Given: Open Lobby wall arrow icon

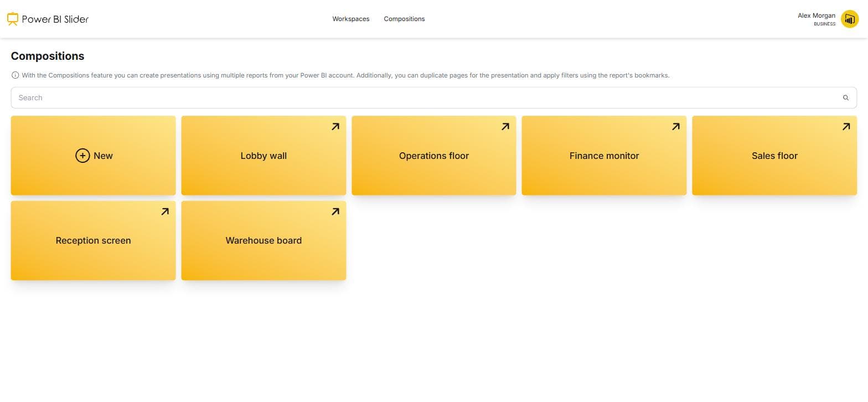Looking at the screenshot, I should pyautogui.click(x=335, y=127).
